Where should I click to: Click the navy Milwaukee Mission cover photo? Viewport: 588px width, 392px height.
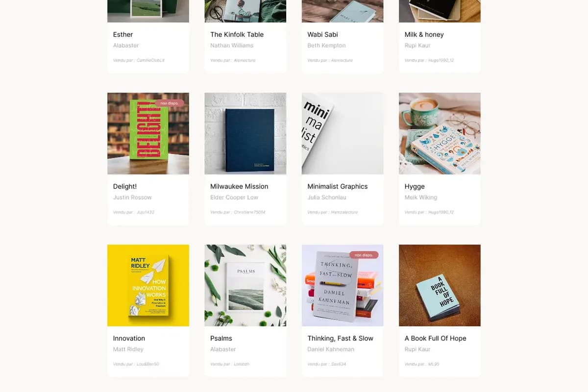coord(245,133)
